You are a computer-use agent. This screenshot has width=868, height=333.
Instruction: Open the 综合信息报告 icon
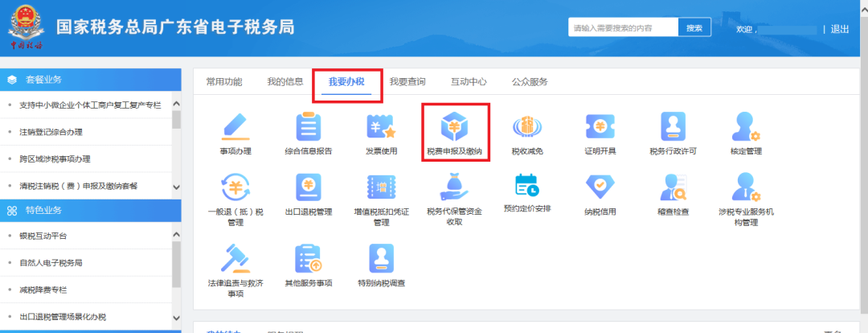[309, 125]
